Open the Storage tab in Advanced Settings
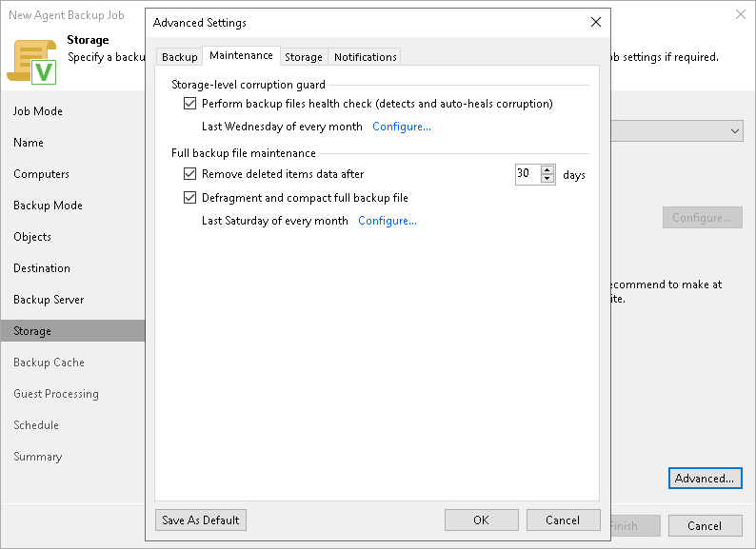The image size is (756, 549). coord(304,57)
